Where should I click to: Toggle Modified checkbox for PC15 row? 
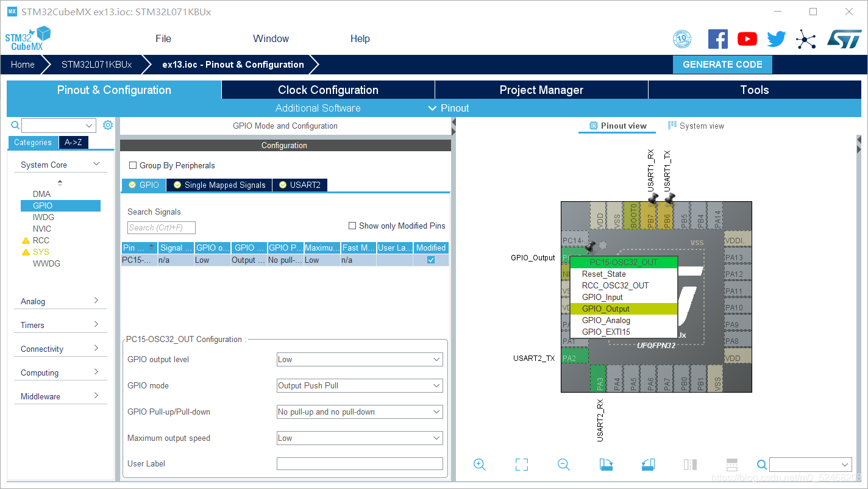(431, 260)
